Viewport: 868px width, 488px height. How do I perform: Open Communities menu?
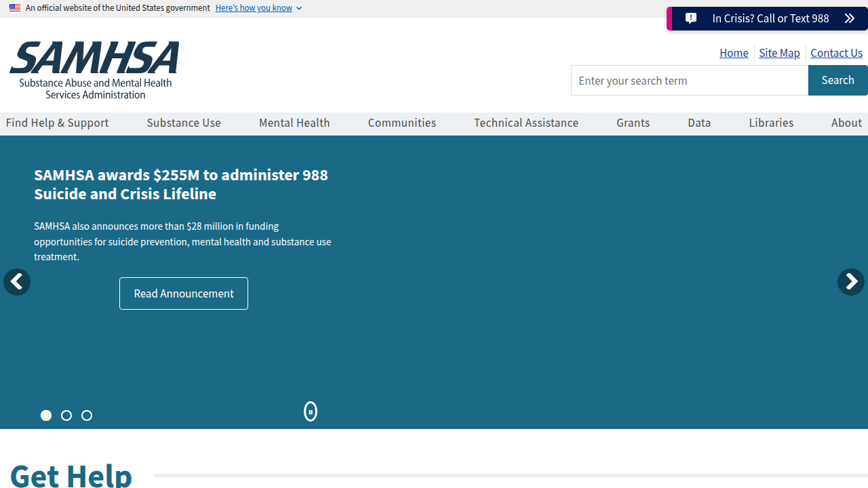point(402,123)
